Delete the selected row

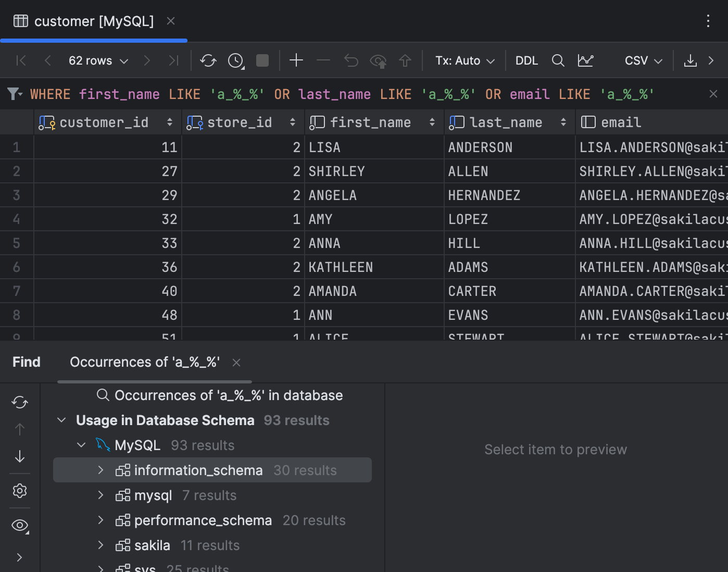pos(323,60)
